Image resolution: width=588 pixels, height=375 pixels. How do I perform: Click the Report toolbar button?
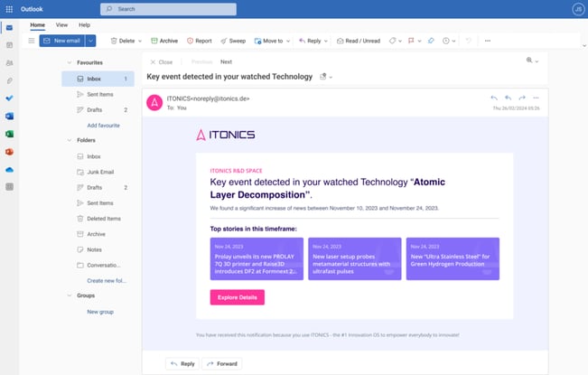click(x=199, y=41)
